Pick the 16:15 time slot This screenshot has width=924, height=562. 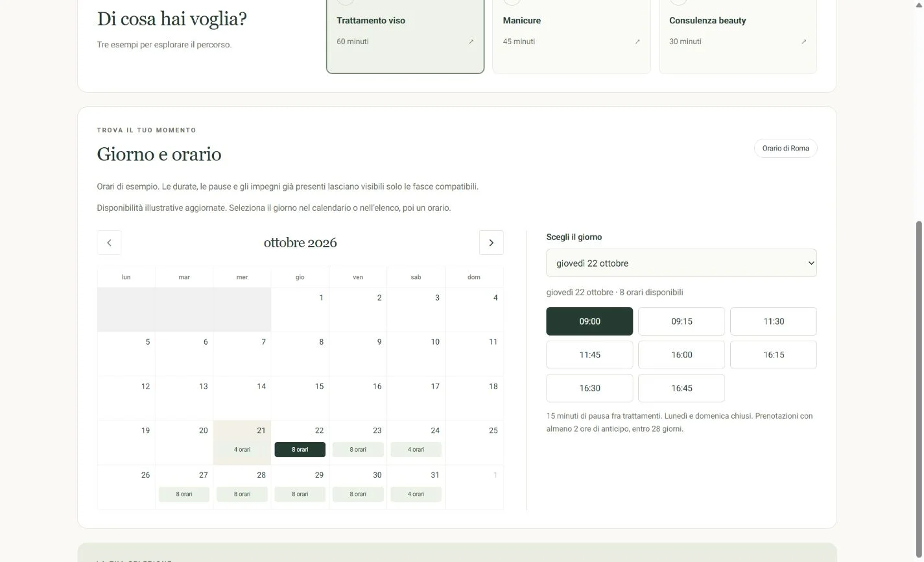(774, 354)
